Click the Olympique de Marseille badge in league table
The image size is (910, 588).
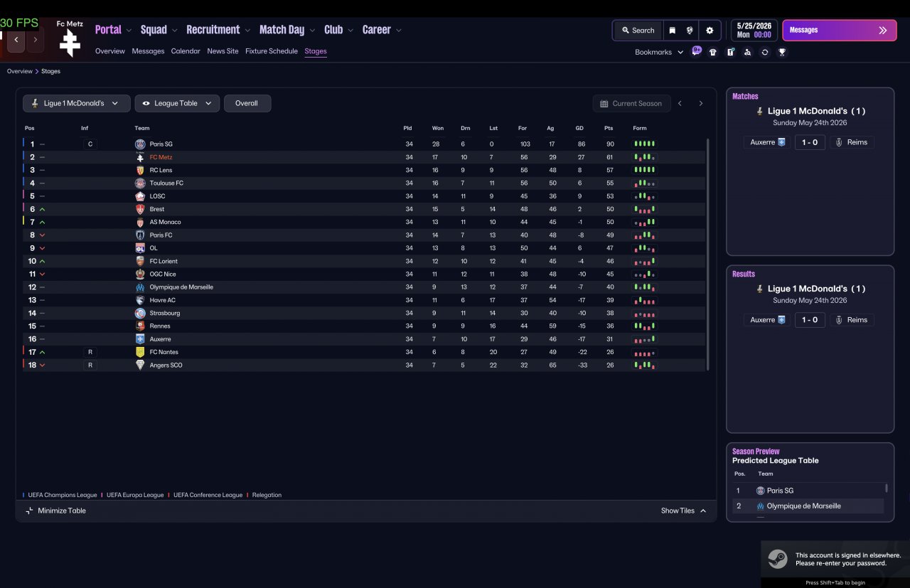click(140, 287)
